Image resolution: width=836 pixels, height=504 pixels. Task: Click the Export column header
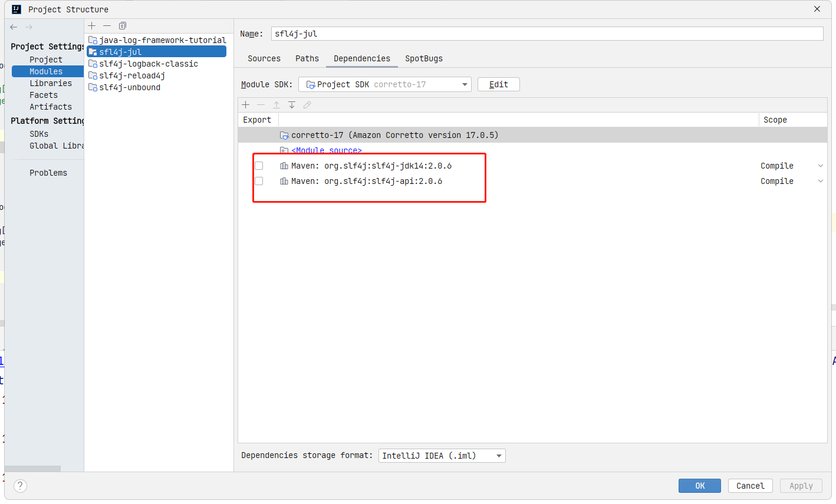pyautogui.click(x=258, y=120)
